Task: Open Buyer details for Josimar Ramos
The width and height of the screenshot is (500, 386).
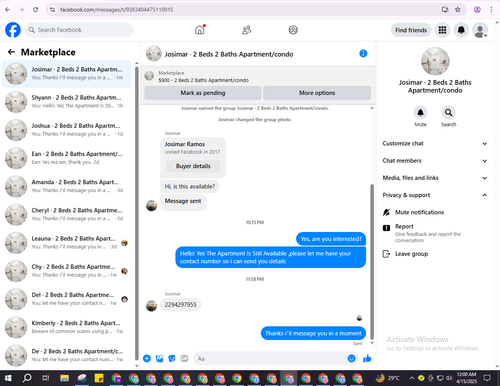Action: click(193, 166)
